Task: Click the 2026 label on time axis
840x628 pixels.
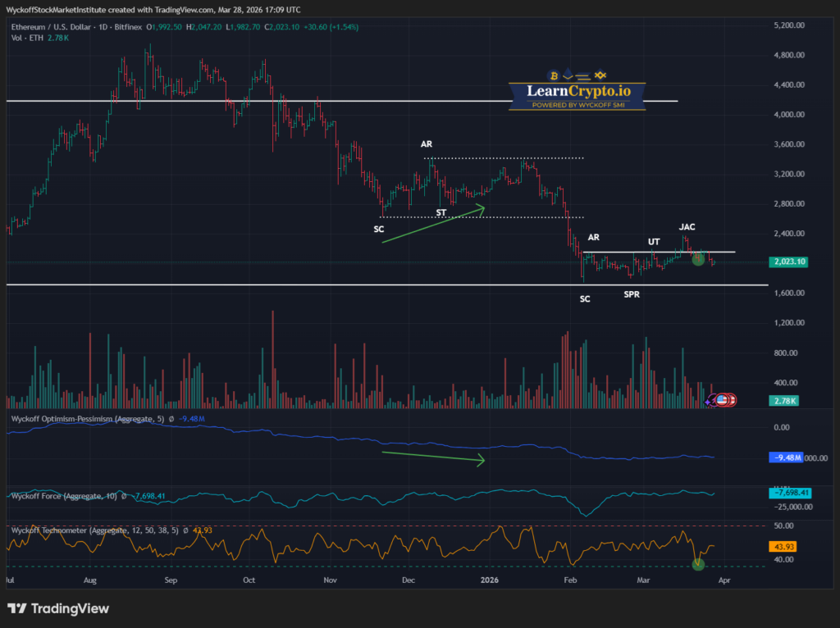Action: [490, 580]
